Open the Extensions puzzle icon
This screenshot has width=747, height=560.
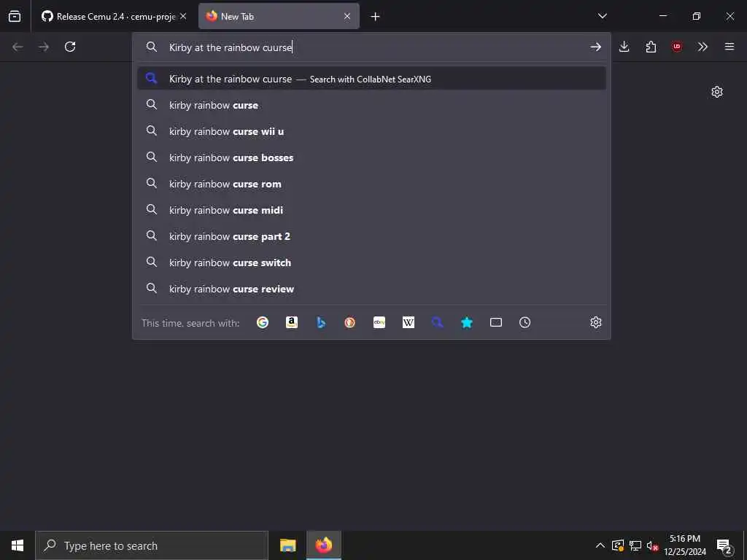pyautogui.click(x=651, y=47)
